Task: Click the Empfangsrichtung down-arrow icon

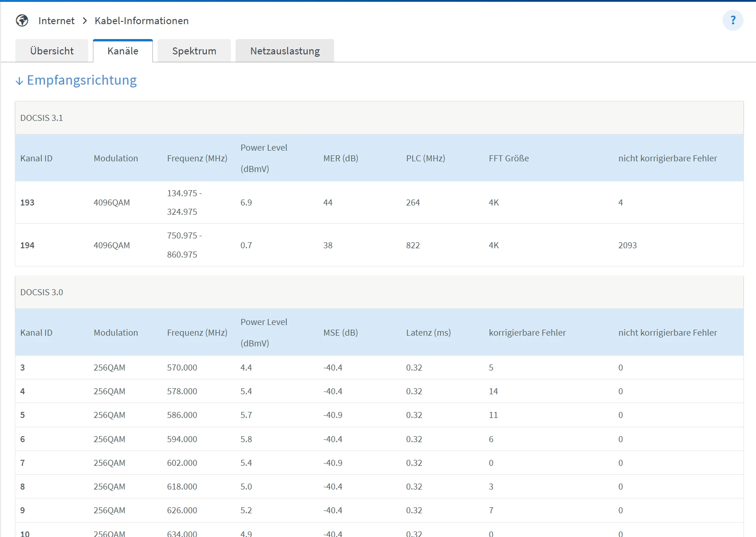Action: (19, 81)
